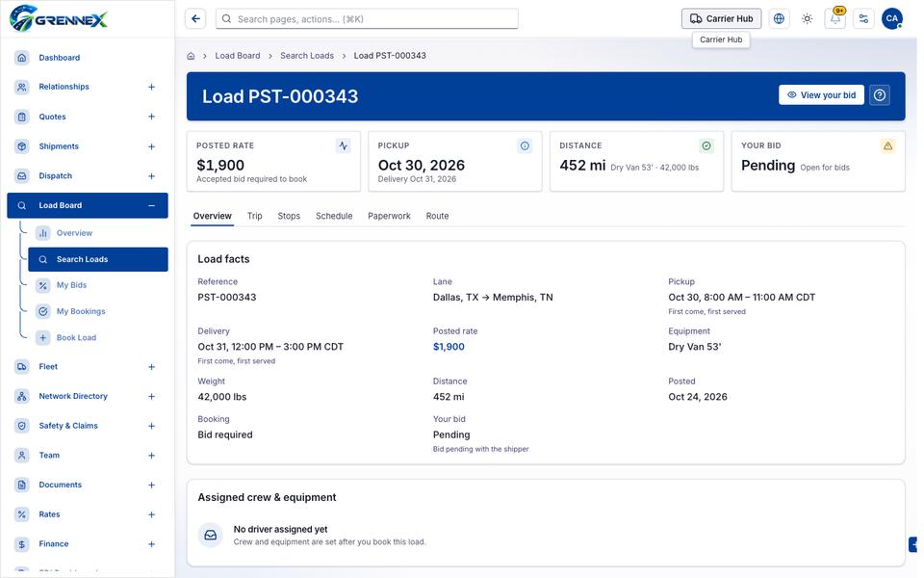Open the CA user avatar menu

pos(892,19)
